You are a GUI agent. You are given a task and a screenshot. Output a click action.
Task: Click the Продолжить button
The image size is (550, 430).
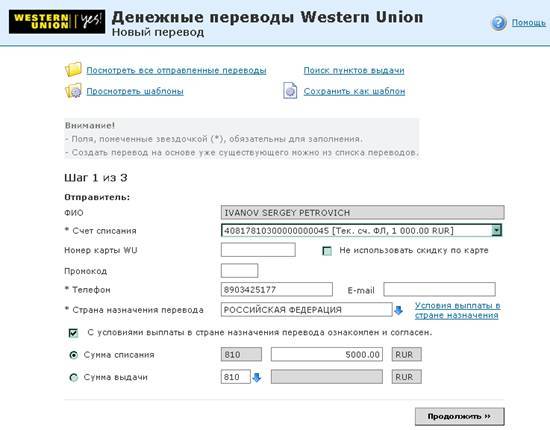point(460,416)
